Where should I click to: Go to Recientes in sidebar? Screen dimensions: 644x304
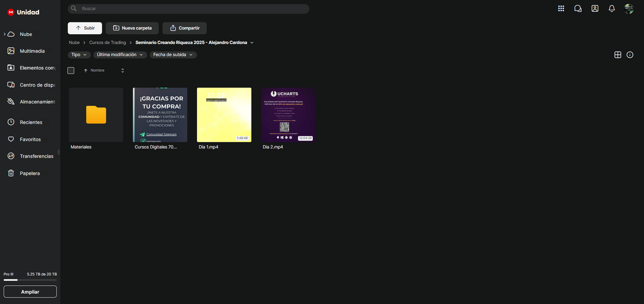(31, 122)
